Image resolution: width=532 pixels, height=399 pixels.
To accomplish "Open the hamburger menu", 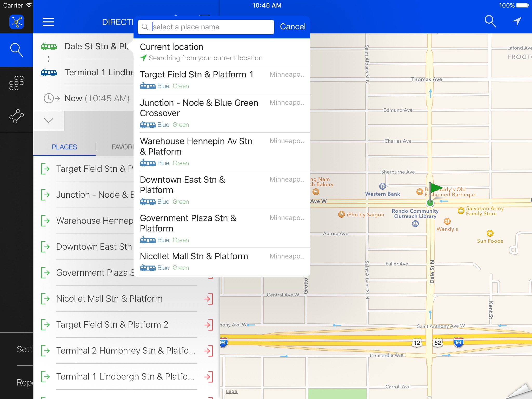I will coord(48,22).
